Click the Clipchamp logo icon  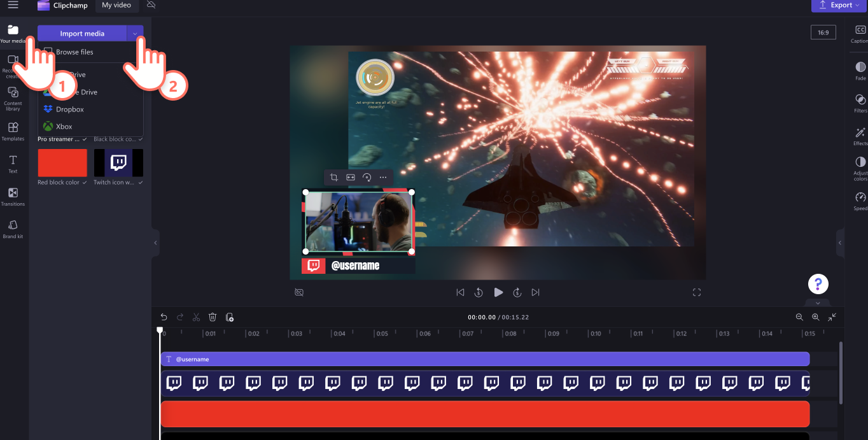pos(43,5)
